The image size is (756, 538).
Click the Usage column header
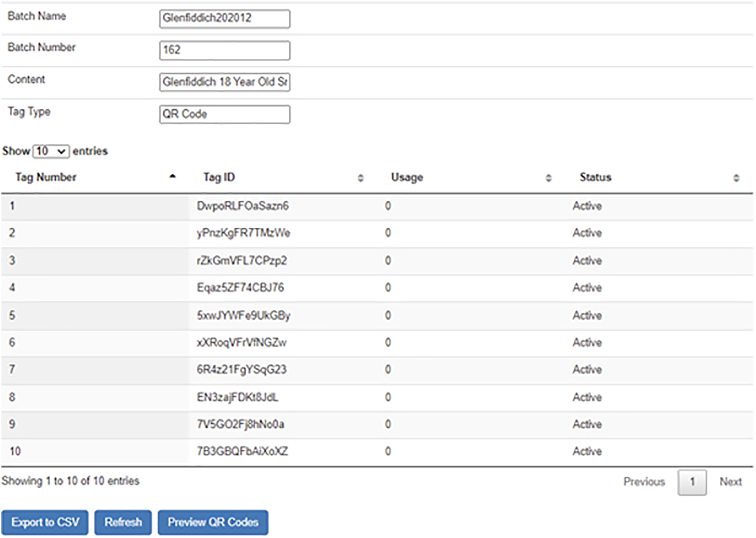click(407, 177)
